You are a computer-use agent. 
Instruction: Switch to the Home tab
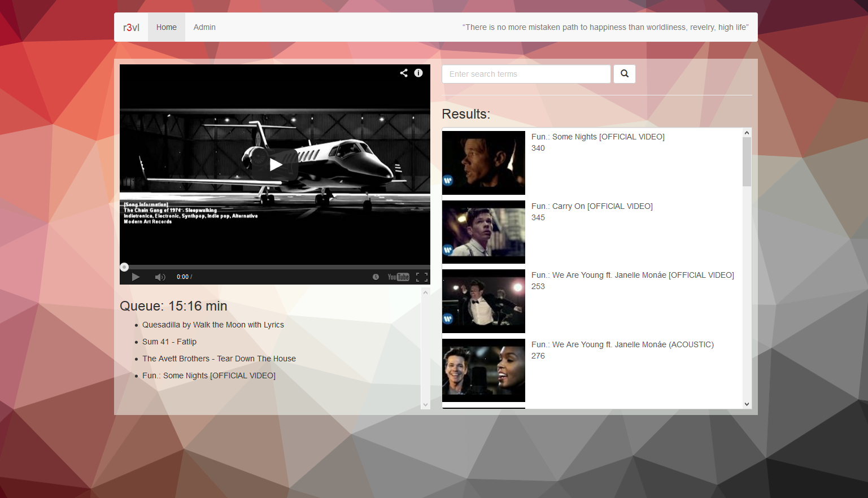tap(167, 27)
